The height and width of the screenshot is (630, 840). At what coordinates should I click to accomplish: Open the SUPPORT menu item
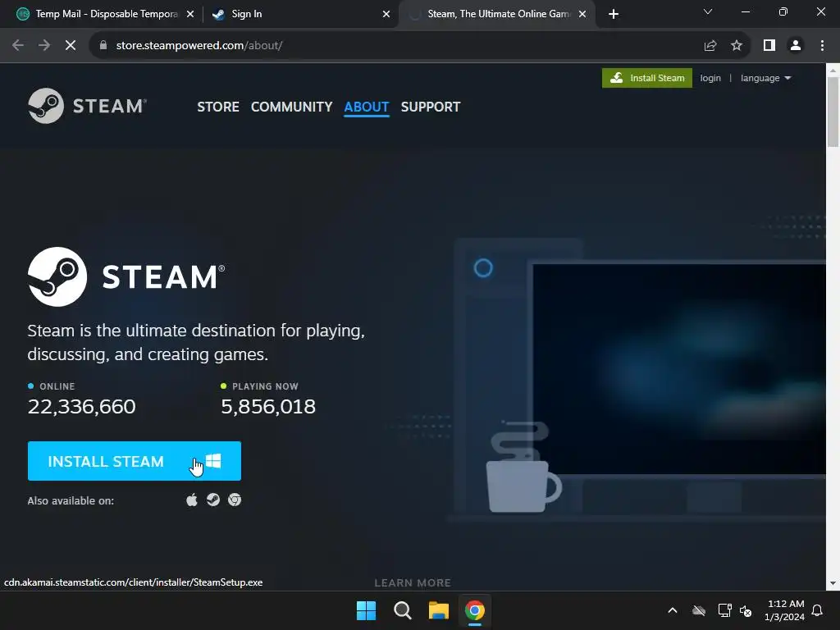pos(431,107)
